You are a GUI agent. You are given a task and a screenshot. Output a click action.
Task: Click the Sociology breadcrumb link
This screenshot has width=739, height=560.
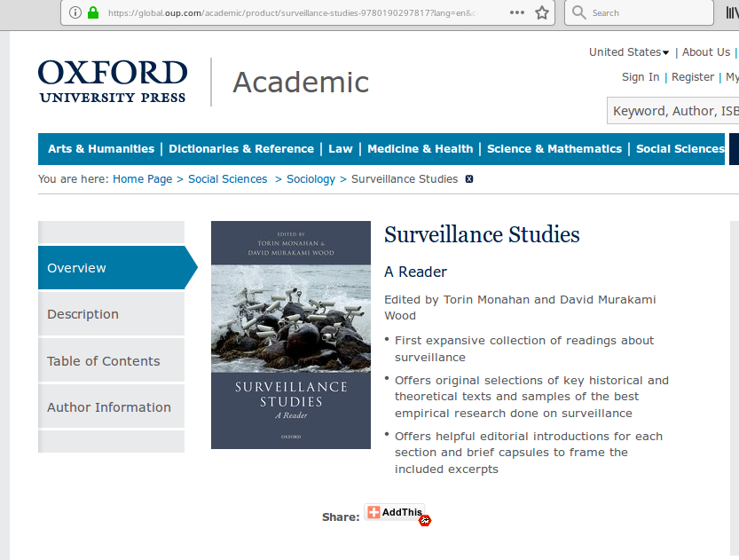pyautogui.click(x=311, y=179)
